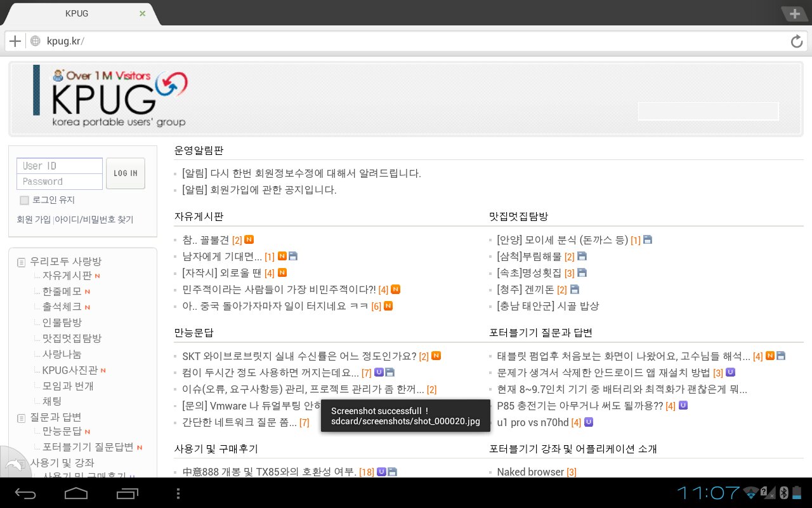Expand 사용기 및 강좌 menu group
This screenshot has height=508, width=812.
tap(62, 462)
